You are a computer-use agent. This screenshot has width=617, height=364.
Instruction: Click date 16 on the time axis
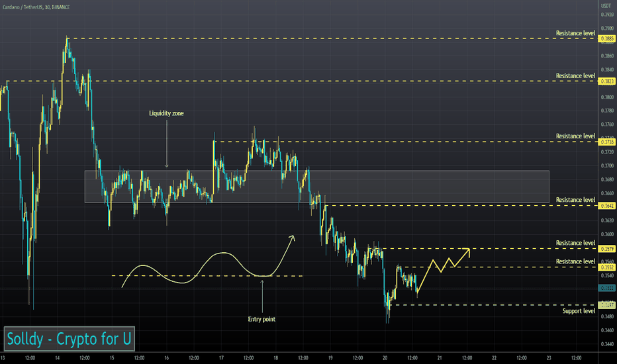coord(166,358)
